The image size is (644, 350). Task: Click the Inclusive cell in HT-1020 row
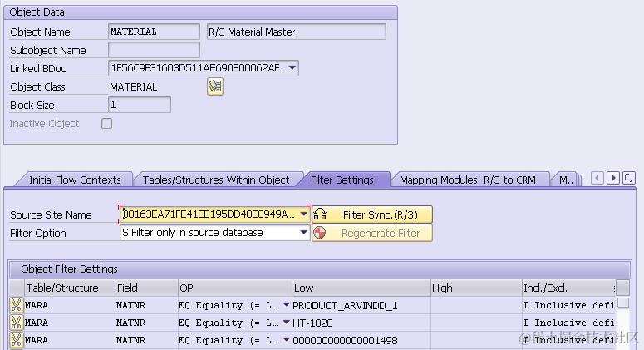click(568, 323)
